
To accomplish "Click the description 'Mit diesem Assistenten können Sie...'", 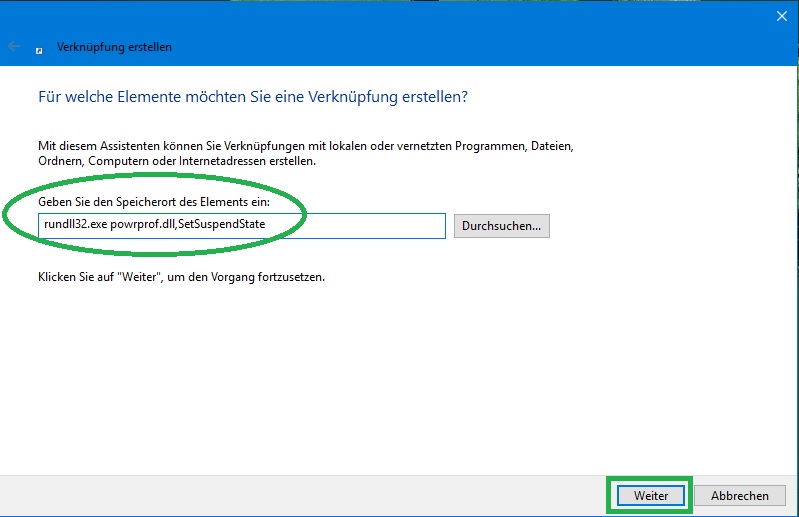I will click(306, 153).
